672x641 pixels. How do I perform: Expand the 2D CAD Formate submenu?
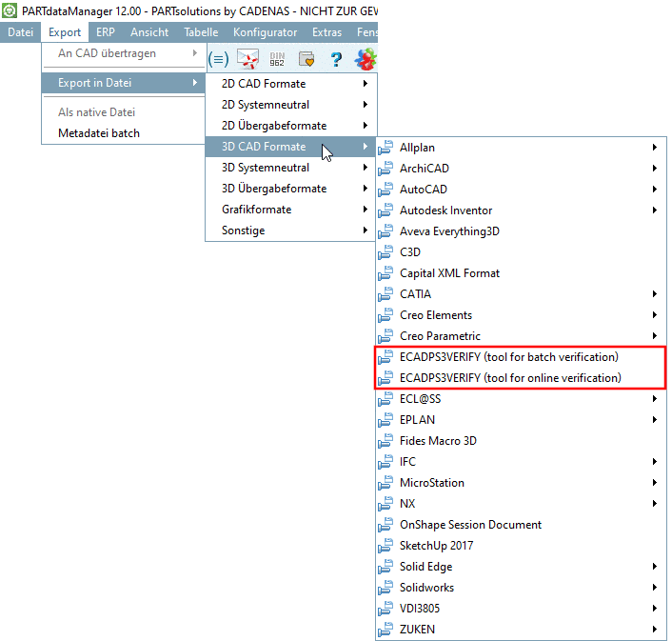click(291, 84)
